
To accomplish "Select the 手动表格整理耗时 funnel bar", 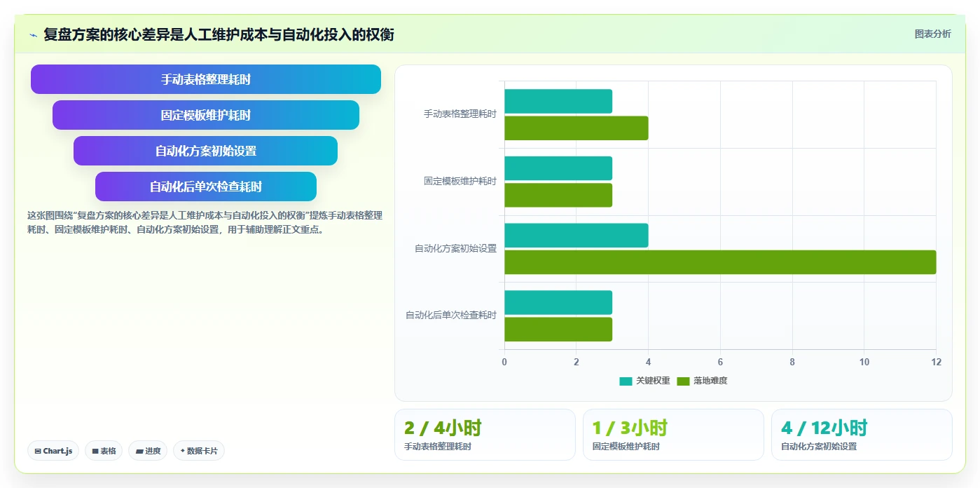I will (206, 79).
